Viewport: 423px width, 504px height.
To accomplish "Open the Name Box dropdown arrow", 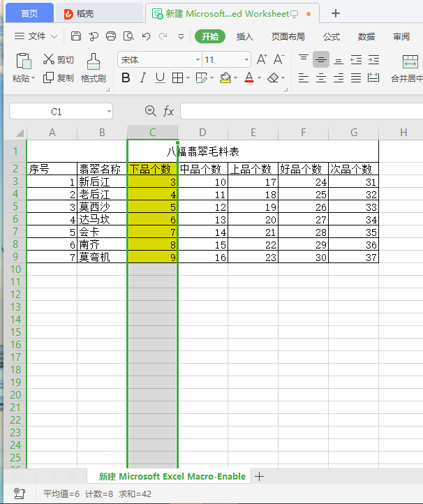I will click(x=109, y=112).
